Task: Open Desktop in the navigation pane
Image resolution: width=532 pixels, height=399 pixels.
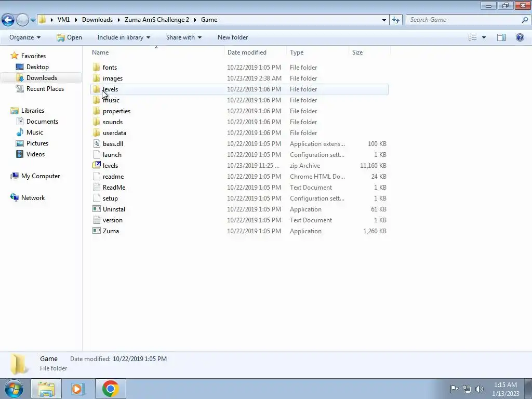Action: pos(37,67)
